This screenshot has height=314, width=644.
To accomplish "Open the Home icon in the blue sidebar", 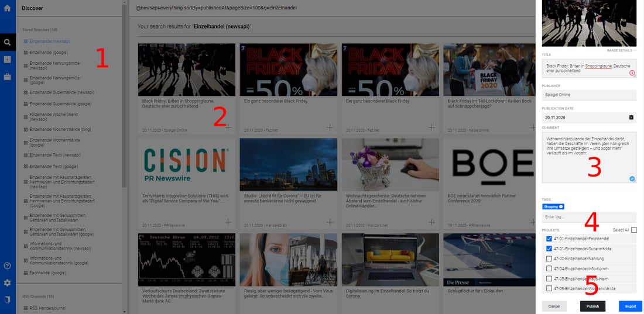I will [7, 8].
